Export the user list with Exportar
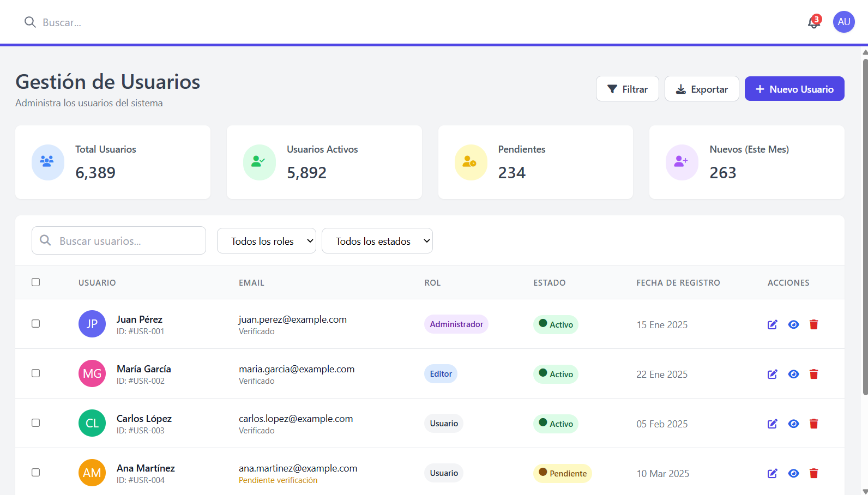868x495 pixels. click(x=701, y=89)
